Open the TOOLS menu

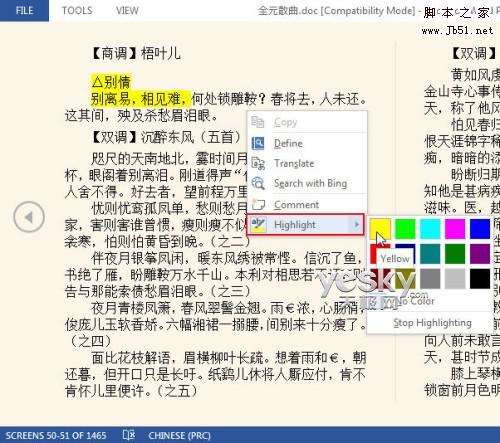pyautogui.click(x=77, y=10)
